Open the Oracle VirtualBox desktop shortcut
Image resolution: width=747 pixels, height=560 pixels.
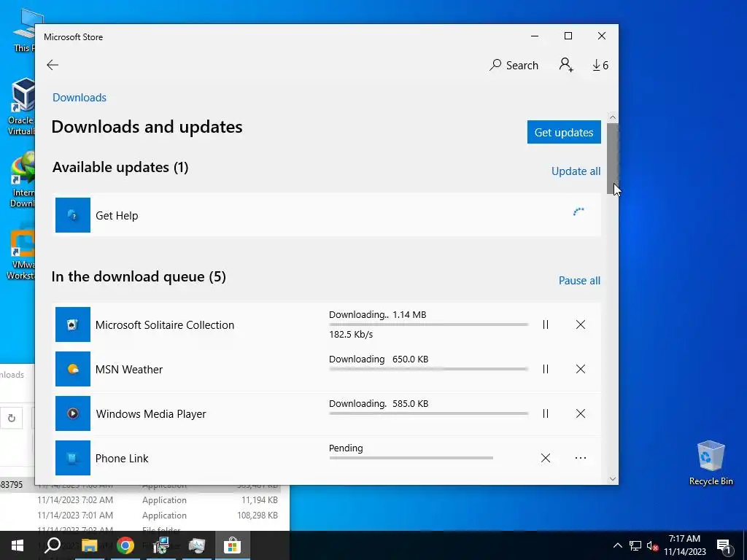21,107
